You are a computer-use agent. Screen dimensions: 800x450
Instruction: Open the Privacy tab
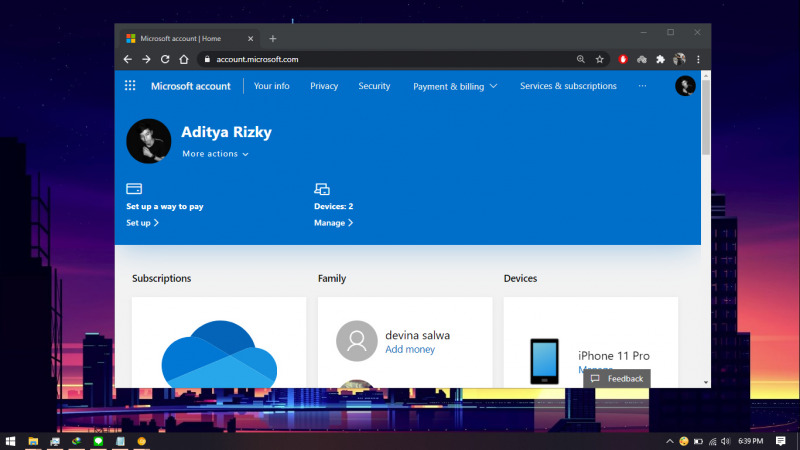pos(324,86)
